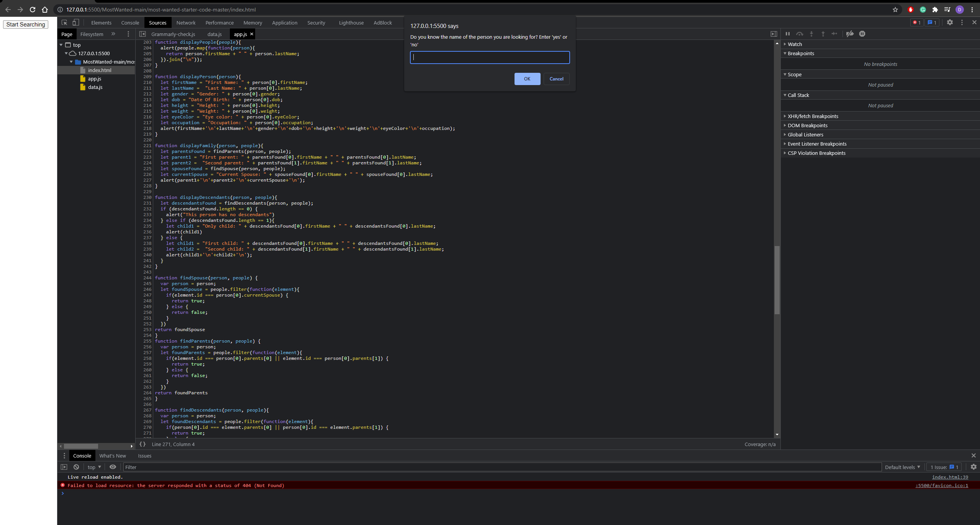
Task: Click the OK button in the dialog
Action: click(x=527, y=79)
